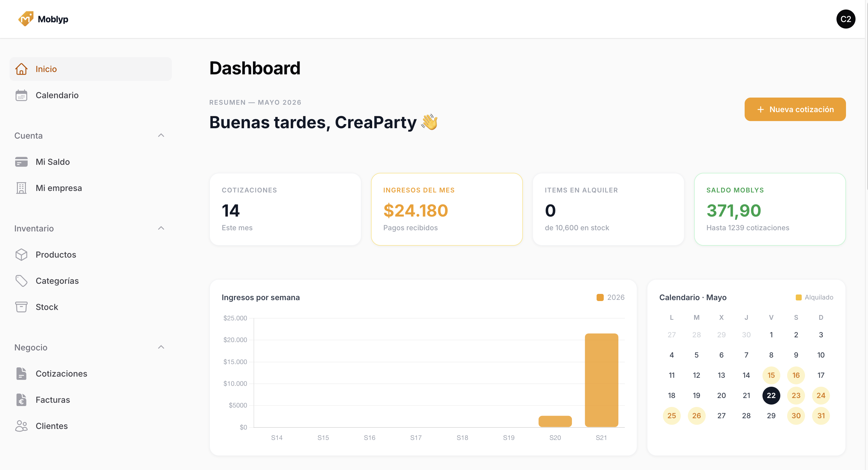Select day 18 in the calendar

[672, 396]
